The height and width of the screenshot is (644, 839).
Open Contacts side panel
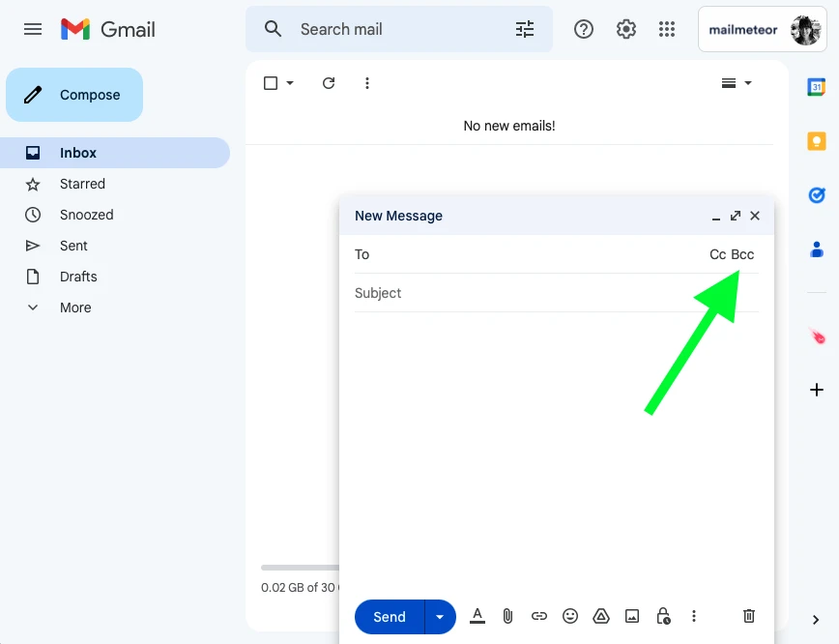click(817, 249)
